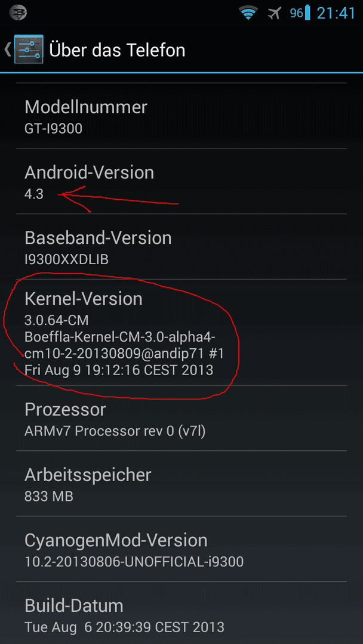Tap the airplane mode icon in status bar

(274, 13)
